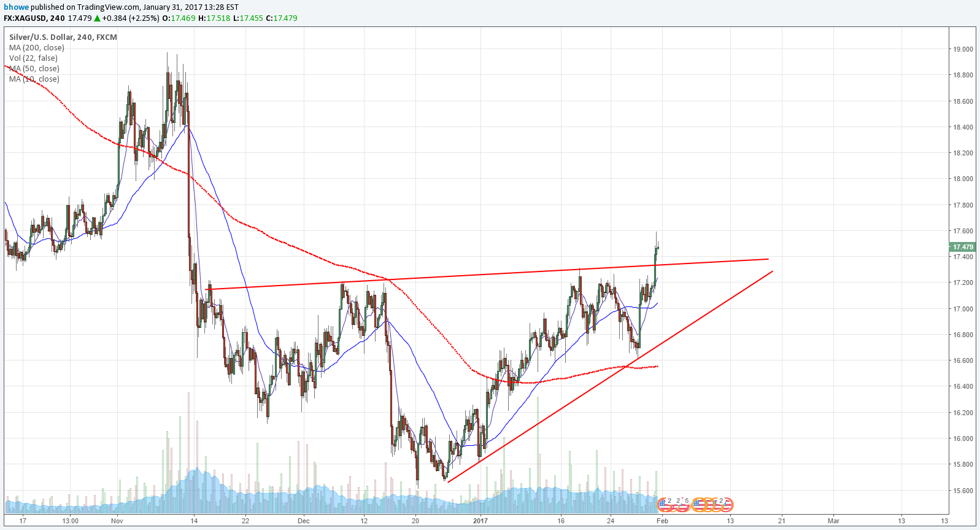Click the Dec label on time axis
This screenshot has height=530, width=980.
pos(304,521)
